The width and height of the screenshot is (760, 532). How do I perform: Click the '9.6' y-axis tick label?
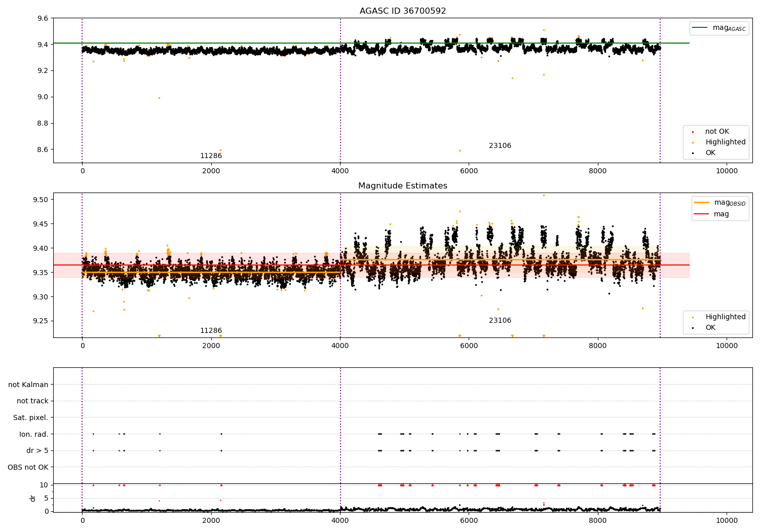(43, 18)
